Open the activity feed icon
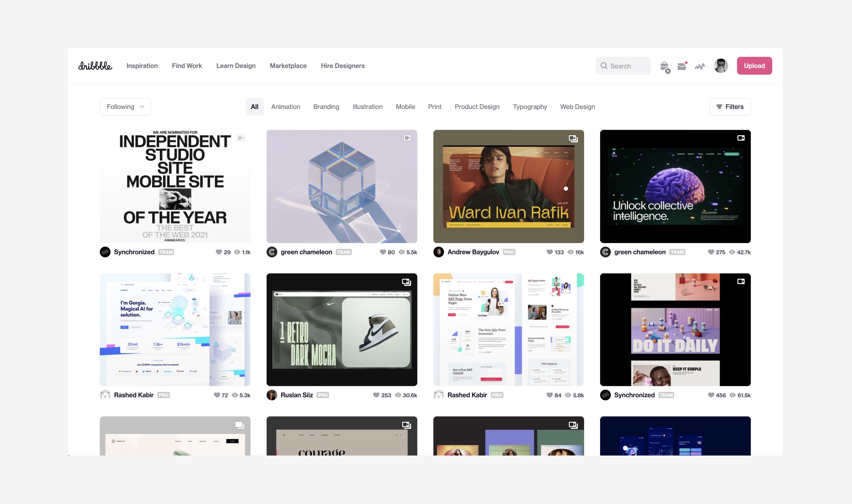 pos(700,65)
